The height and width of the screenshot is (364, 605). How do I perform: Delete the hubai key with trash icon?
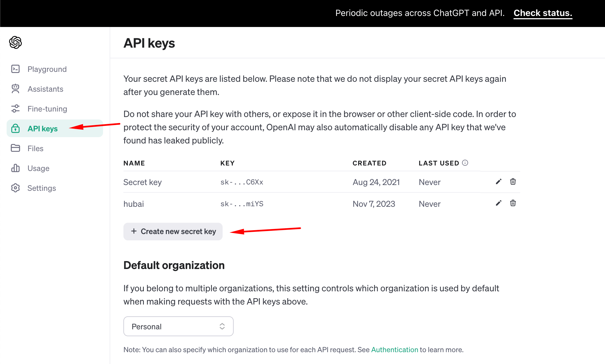pyautogui.click(x=513, y=203)
